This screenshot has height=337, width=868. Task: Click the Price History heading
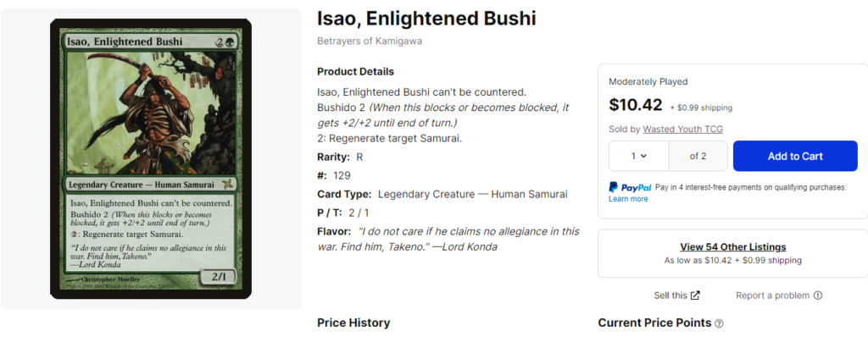[353, 323]
